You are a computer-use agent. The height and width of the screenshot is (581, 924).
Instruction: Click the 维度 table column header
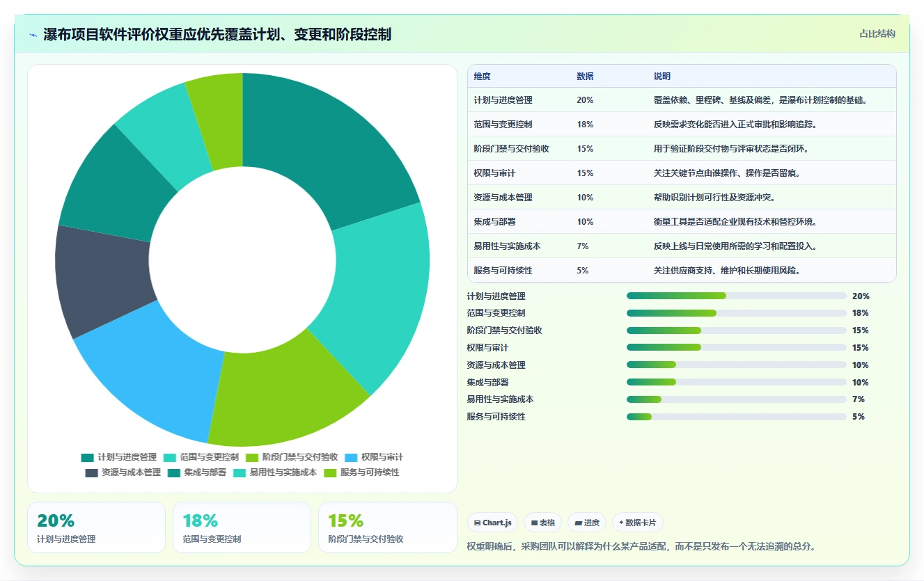point(482,77)
